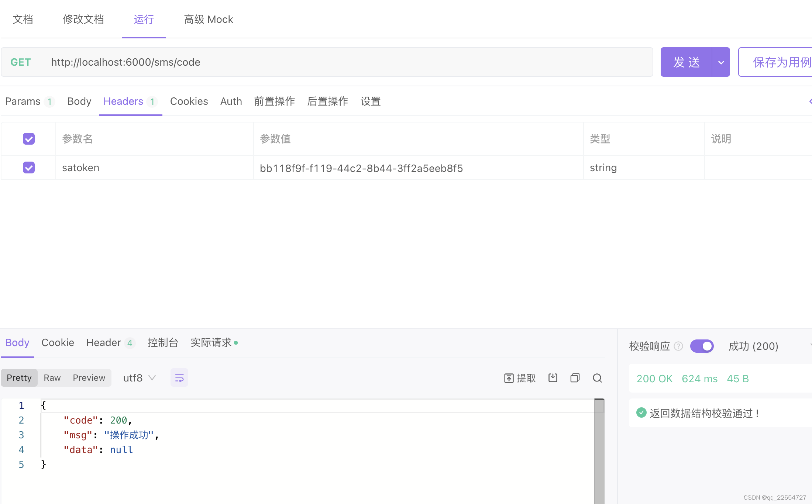Click the green validation success checkmark
This screenshot has height=504, width=812.
641,412
